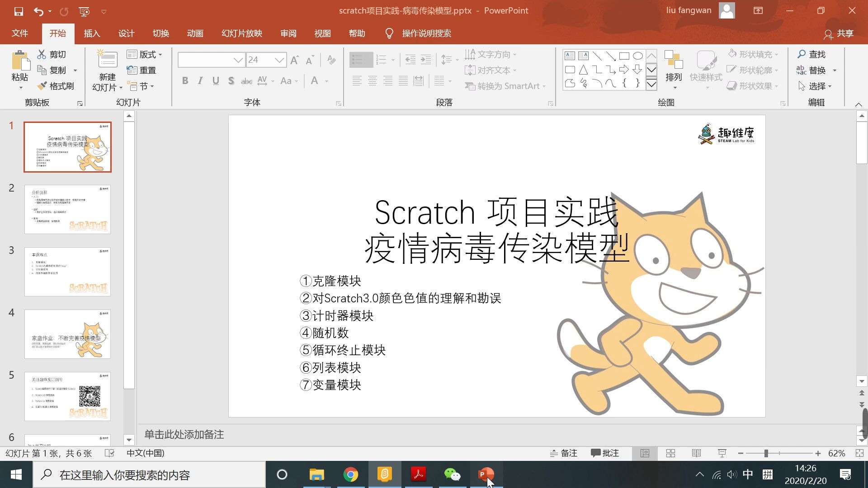Select slide 3 thumbnail 本课难点
Image resolution: width=868 pixels, height=488 pixels.
coord(67,272)
